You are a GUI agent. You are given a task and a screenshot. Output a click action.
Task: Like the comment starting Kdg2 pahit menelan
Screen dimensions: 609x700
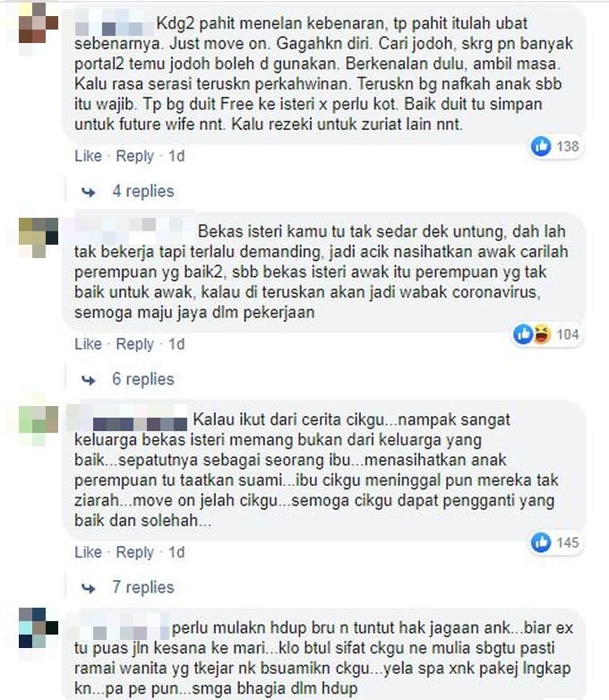click(x=88, y=156)
